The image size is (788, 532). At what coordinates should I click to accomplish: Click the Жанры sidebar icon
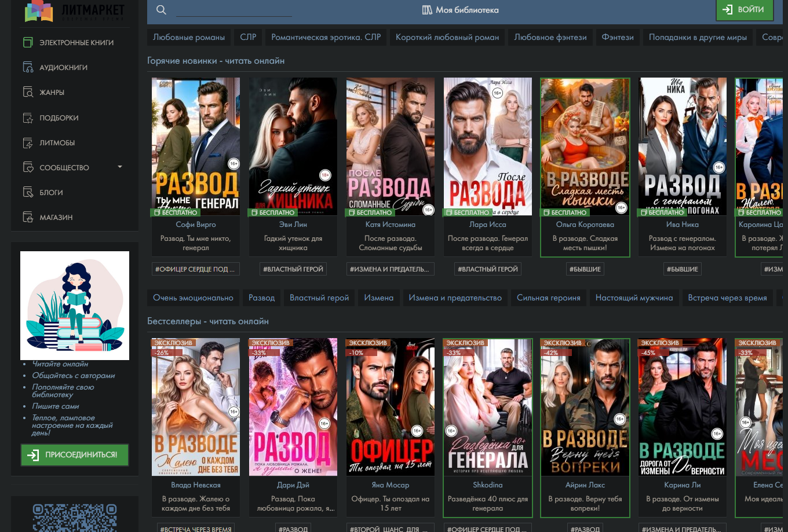28,92
